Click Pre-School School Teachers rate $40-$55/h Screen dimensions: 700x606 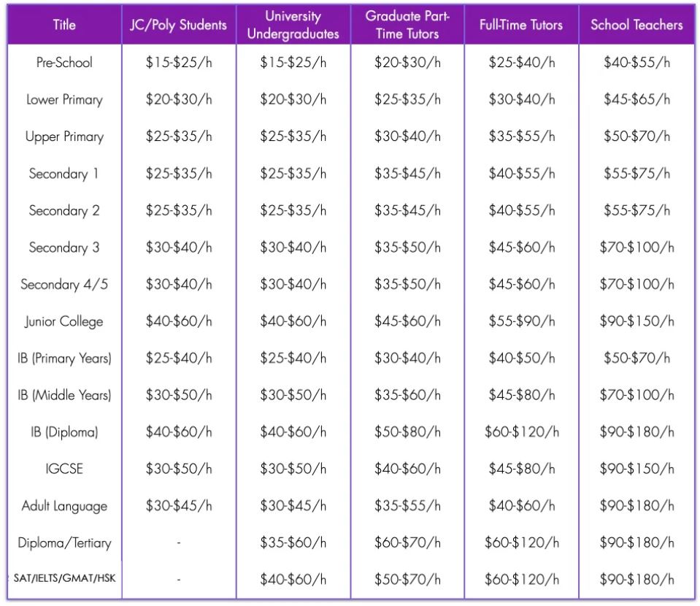636,63
